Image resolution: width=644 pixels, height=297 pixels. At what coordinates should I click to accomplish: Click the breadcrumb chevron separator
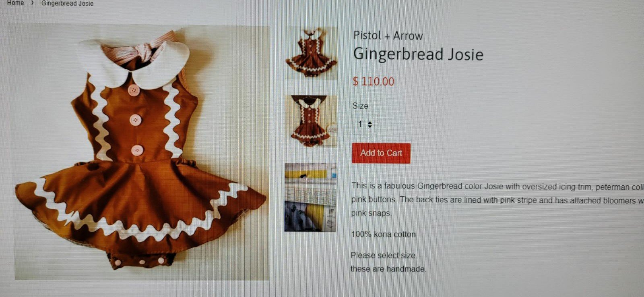point(32,3)
